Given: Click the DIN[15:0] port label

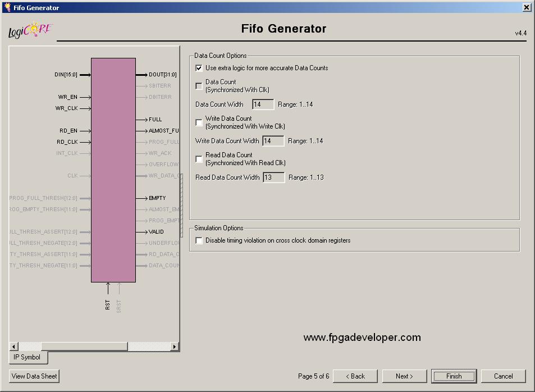Looking at the screenshot, I should pyautogui.click(x=66, y=75).
